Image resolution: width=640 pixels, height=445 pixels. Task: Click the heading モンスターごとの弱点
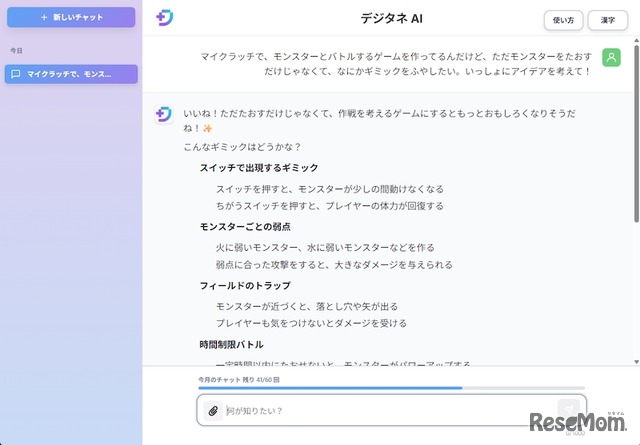tap(245, 227)
